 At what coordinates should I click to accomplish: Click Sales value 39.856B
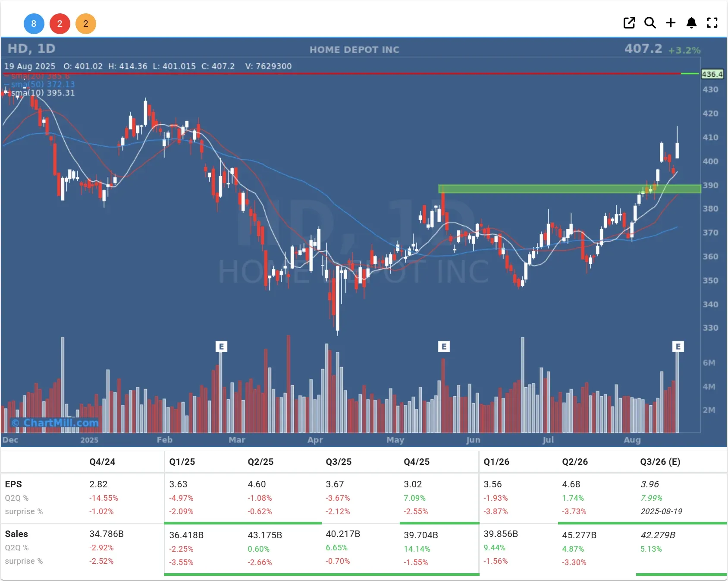501,534
